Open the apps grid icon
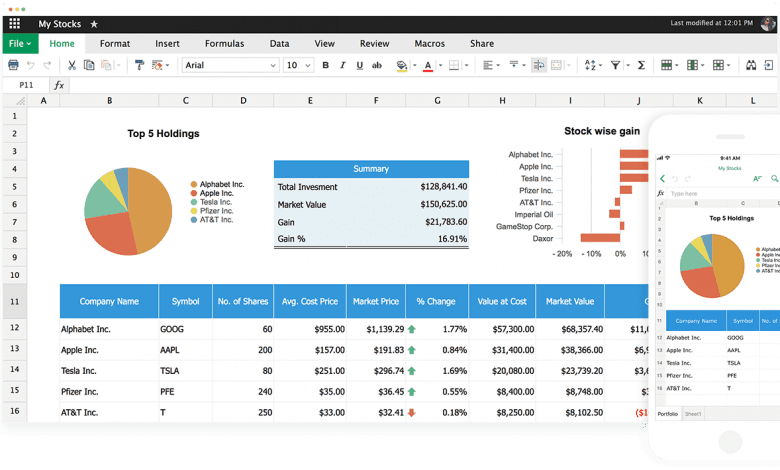 click(x=14, y=23)
